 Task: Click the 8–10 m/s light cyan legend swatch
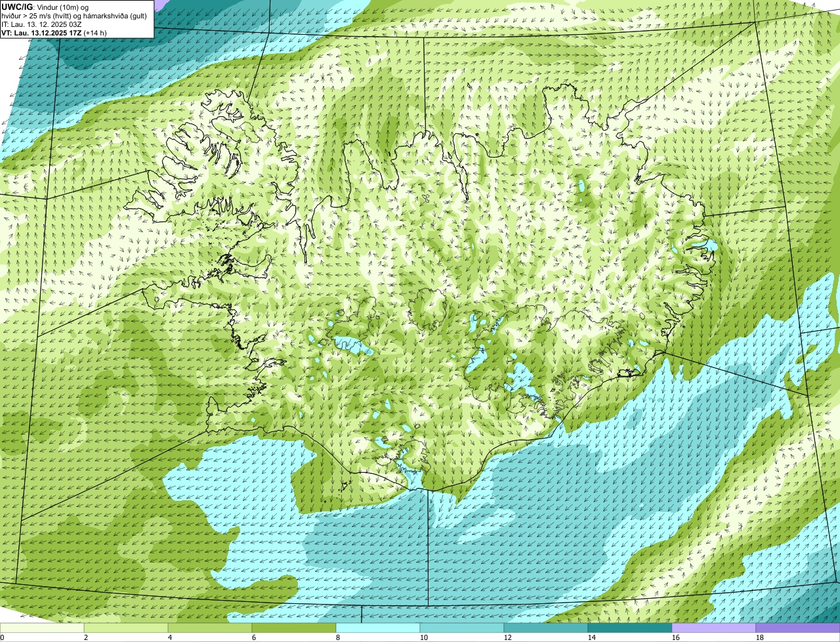(378, 628)
